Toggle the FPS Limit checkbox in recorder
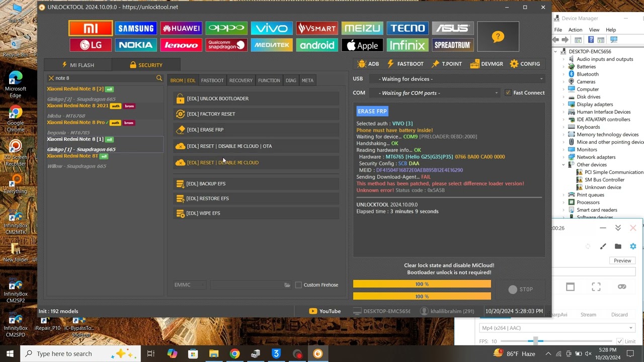The image size is (644, 362). pos(620,341)
